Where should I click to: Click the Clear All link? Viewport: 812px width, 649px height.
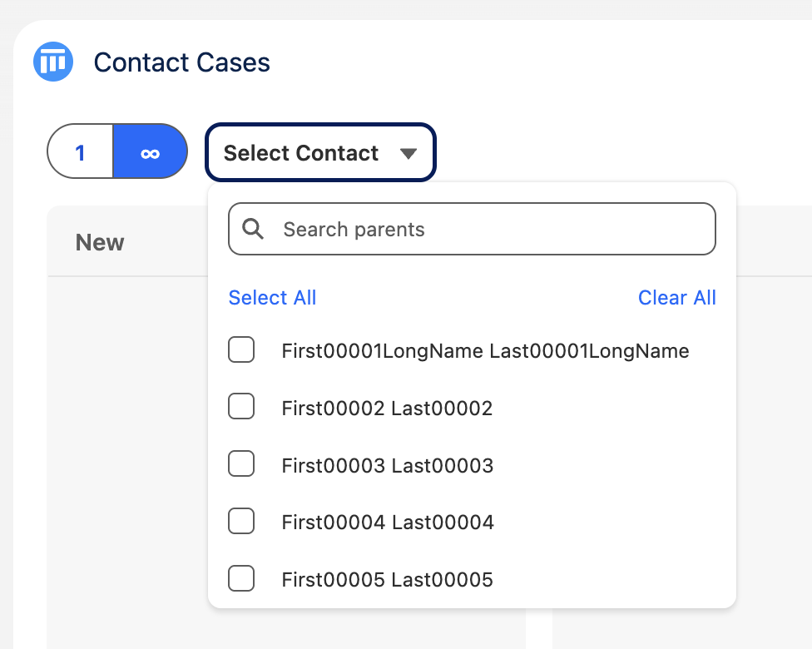tap(677, 298)
